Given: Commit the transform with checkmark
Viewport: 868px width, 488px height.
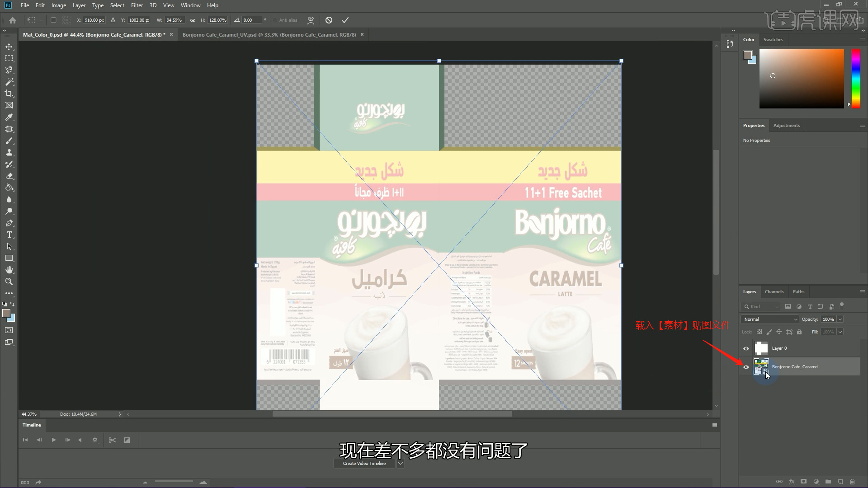Looking at the screenshot, I should pos(345,20).
